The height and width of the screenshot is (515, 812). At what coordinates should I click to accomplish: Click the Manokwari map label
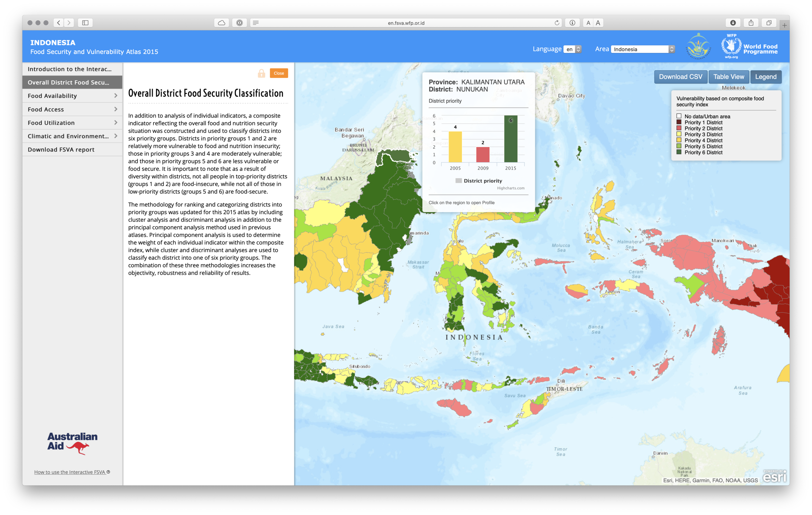(723, 240)
